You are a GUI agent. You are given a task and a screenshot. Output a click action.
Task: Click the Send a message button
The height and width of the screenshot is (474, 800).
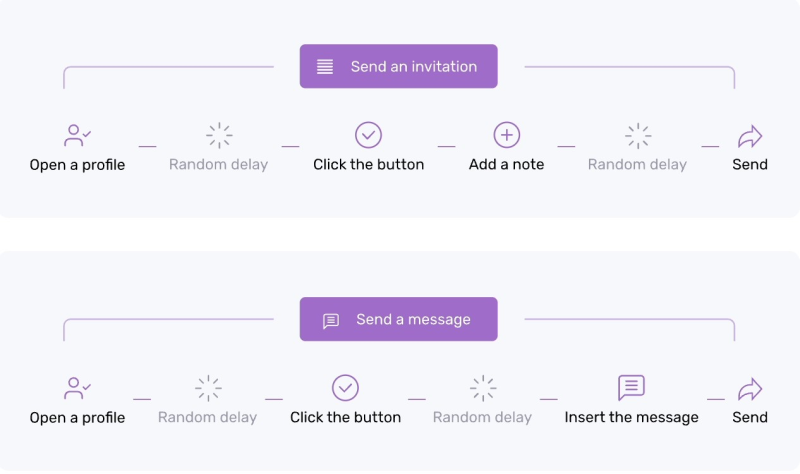pos(398,320)
